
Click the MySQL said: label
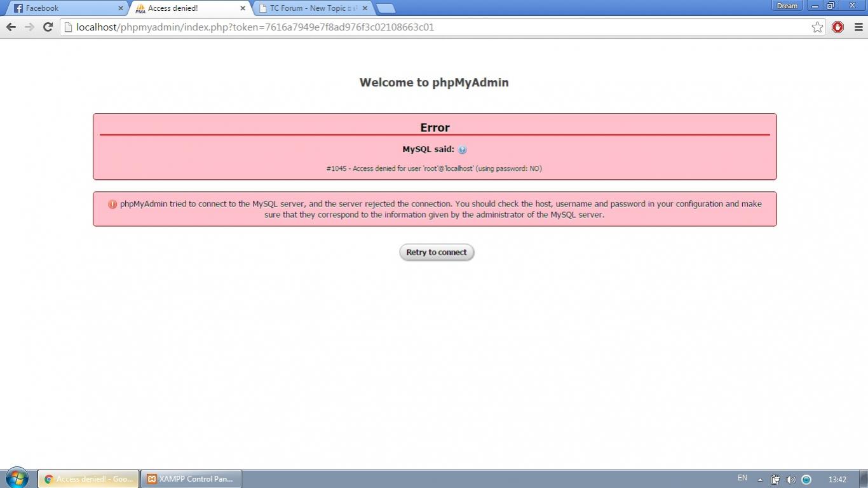428,149
